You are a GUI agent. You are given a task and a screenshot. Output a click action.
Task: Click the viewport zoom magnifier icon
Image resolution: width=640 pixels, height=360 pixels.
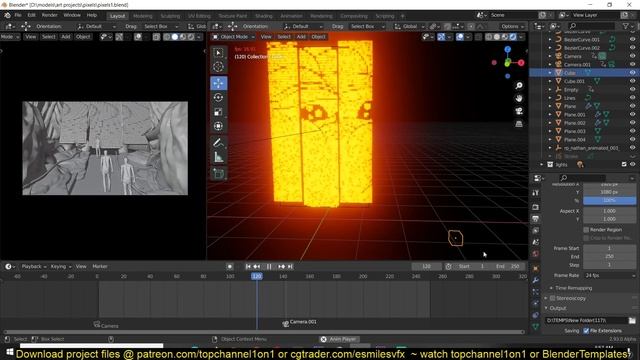519,86
